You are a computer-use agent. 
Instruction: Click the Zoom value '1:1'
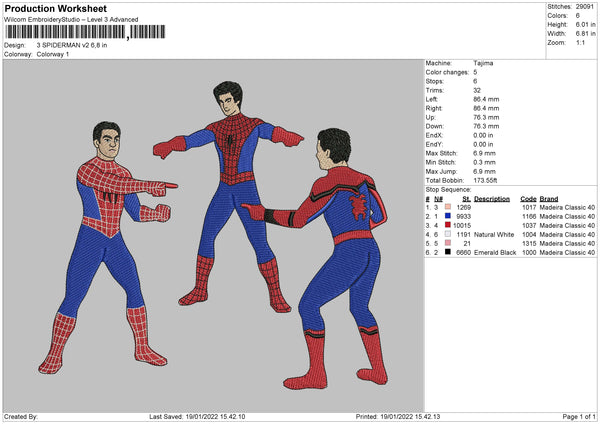[x=580, y=42]
